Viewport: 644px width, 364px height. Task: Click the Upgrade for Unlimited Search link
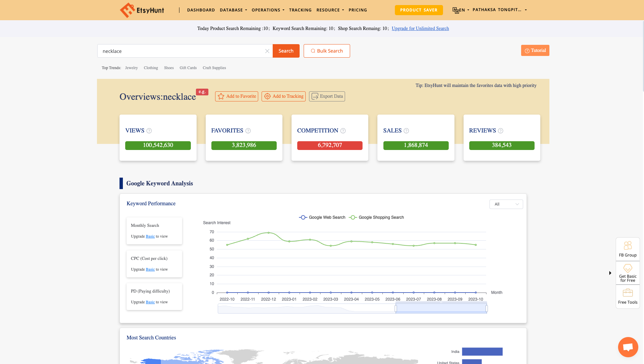[x=420, y=28]
